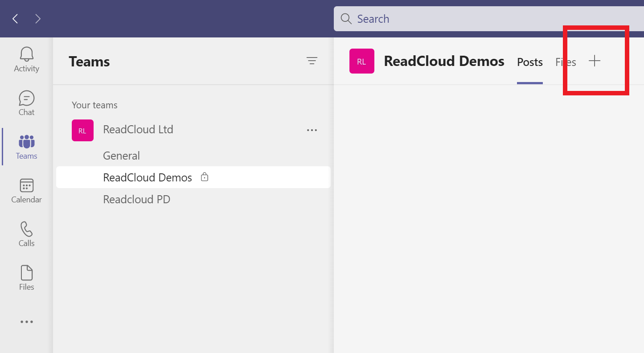Select the Teams sidebar icon
This screenshot has height=353, width=644.
click(x=26, y=147)
